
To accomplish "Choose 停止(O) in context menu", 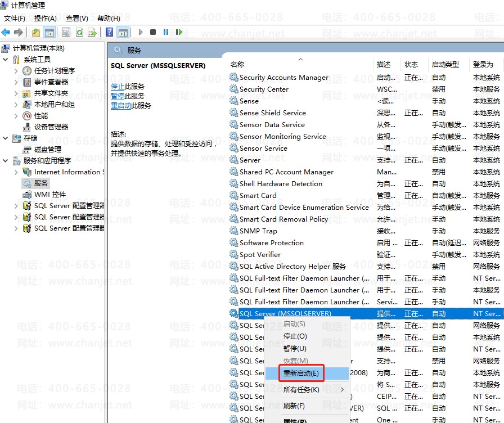I will [307, 336].
